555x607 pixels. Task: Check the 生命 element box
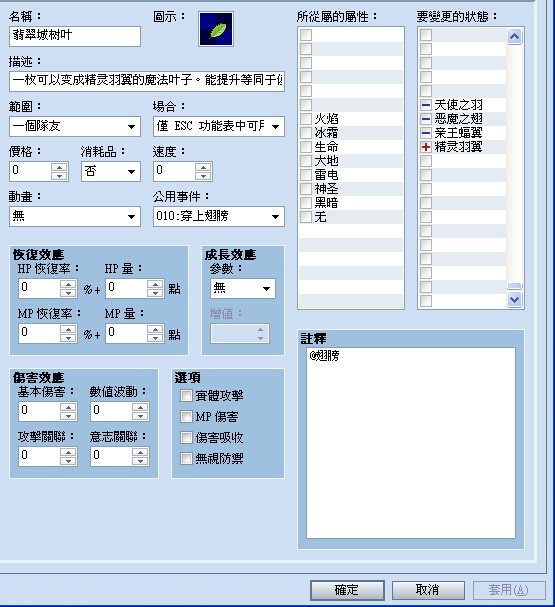(306, 147)
